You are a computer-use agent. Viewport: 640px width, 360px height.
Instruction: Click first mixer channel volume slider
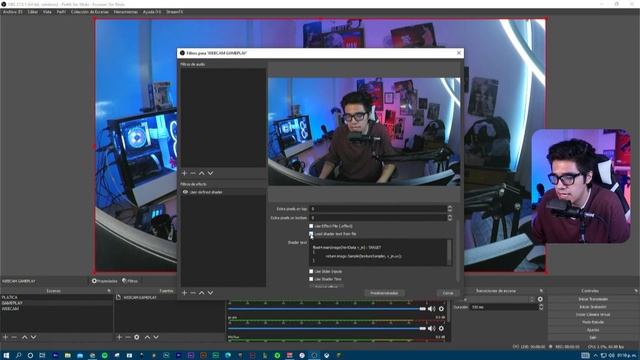coord(327,309)
